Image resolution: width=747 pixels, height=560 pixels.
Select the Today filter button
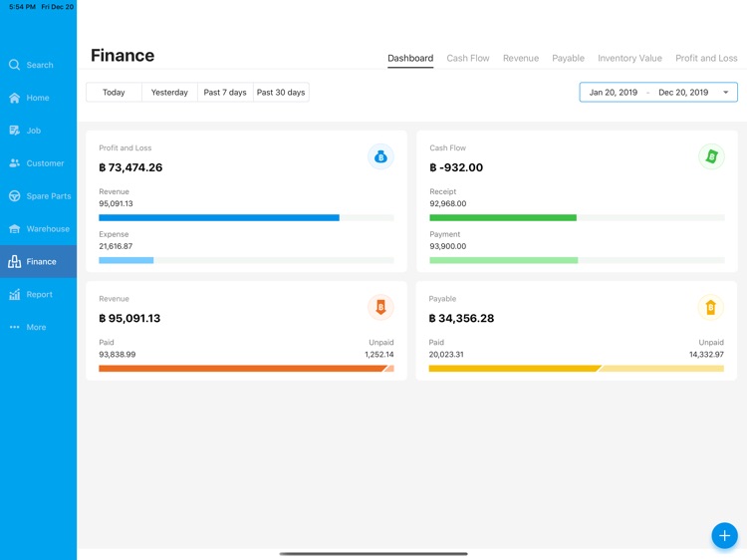pos(114,92)
